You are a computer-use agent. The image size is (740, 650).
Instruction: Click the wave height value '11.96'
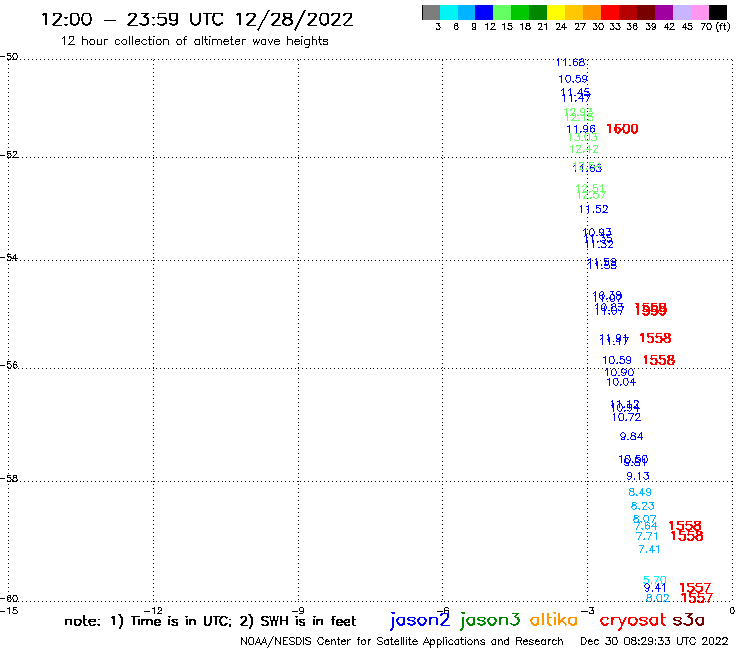pos(581,129)
